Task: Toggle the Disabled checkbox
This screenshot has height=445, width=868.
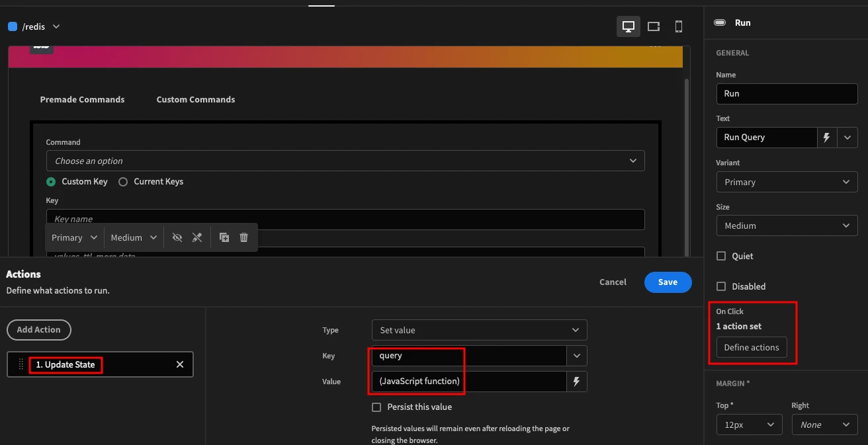Action: pyautogui.click(x=721, y=286)
